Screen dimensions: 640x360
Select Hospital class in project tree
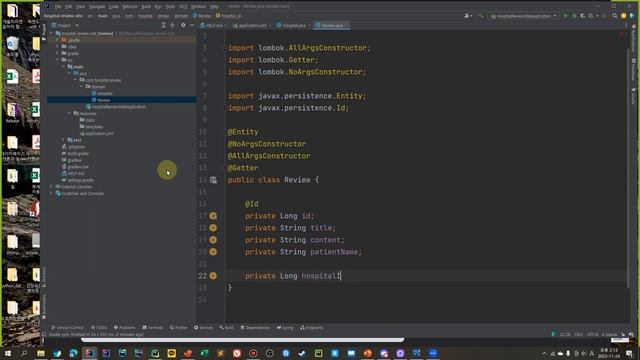coord(102,93)
